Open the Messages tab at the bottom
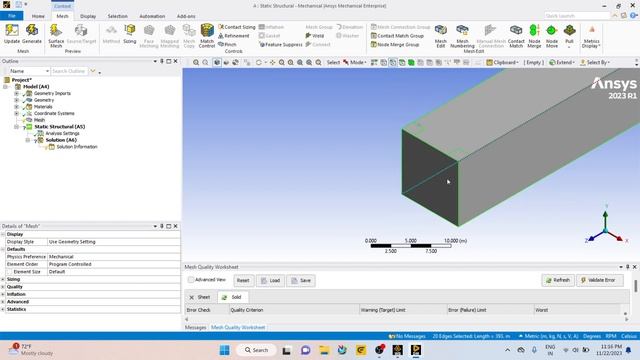The width and height of the screenshot is (640, 360). click(196, 327)
